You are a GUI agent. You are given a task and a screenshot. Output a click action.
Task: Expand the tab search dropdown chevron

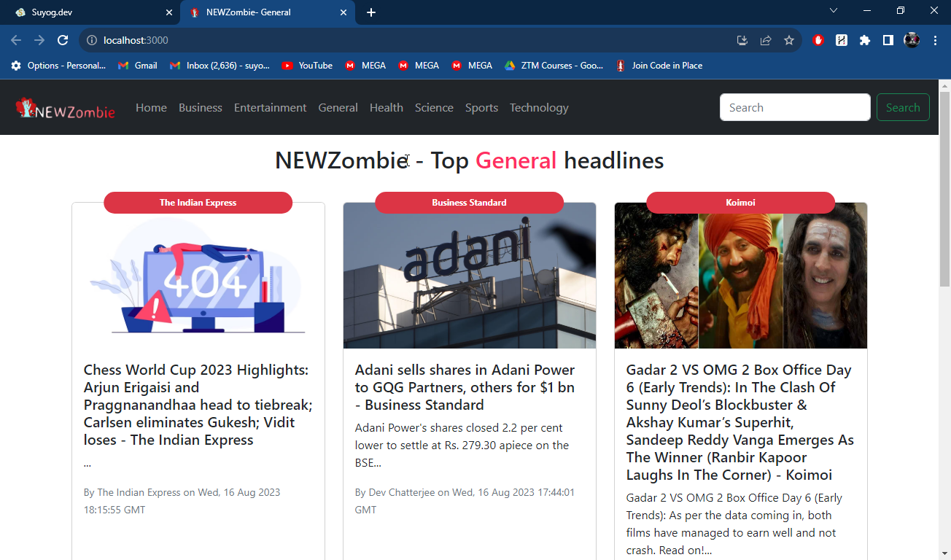[834, 11]
